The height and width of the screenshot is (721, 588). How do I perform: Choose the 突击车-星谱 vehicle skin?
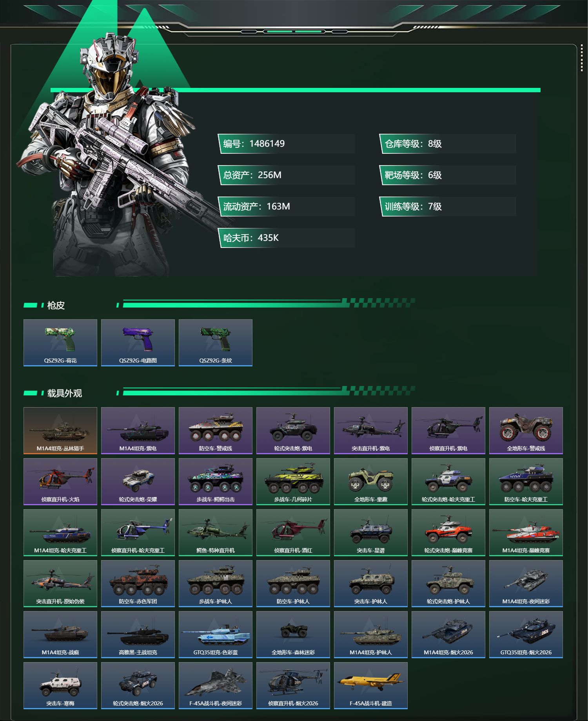coord(371,533)
